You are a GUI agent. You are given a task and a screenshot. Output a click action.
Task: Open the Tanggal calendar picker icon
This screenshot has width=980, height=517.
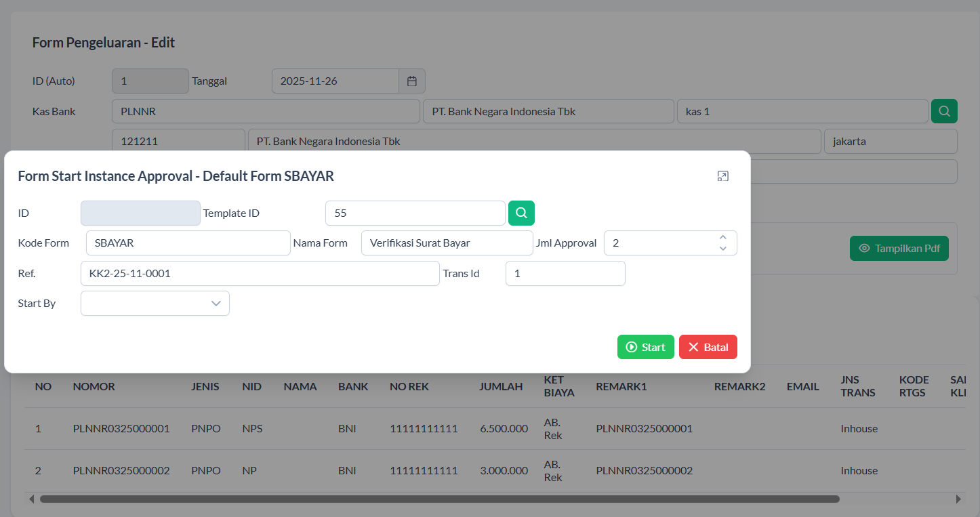(x=411, y=81)
